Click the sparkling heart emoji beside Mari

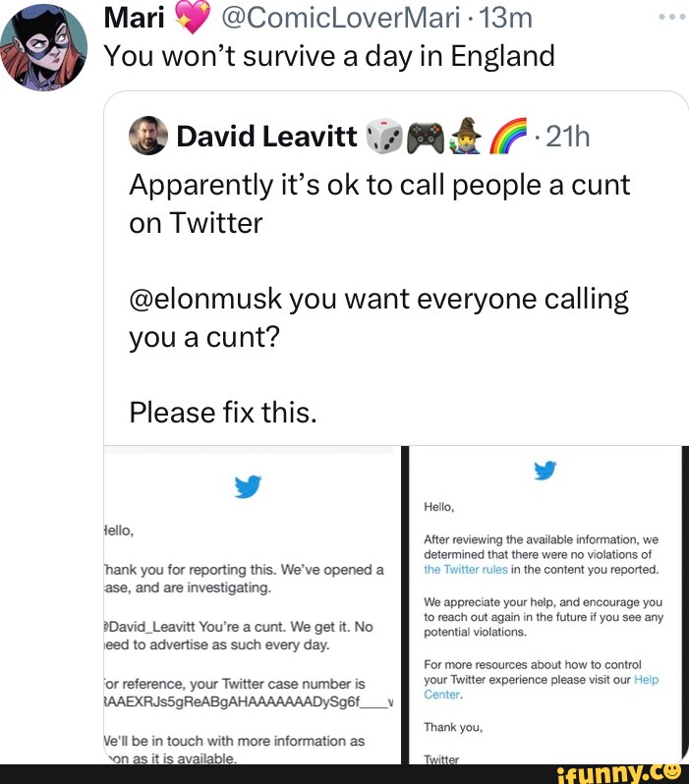187,17
